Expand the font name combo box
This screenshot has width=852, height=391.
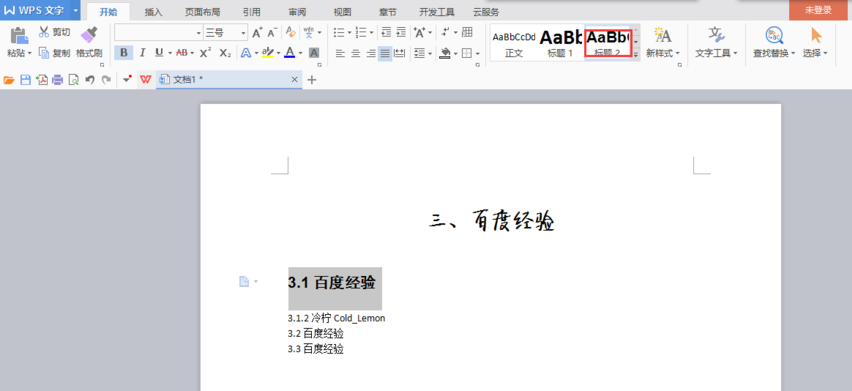pyautogui.click(x=198, y=33)
